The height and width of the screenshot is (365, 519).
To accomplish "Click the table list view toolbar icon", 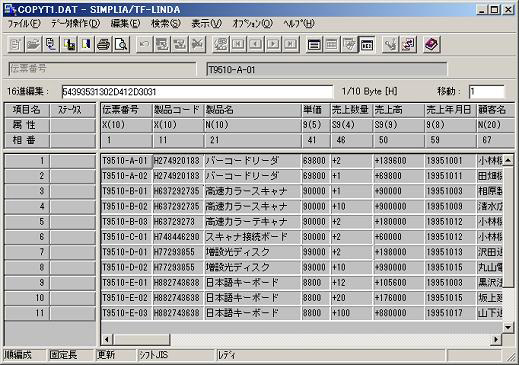I will click(x=332, y=44).
